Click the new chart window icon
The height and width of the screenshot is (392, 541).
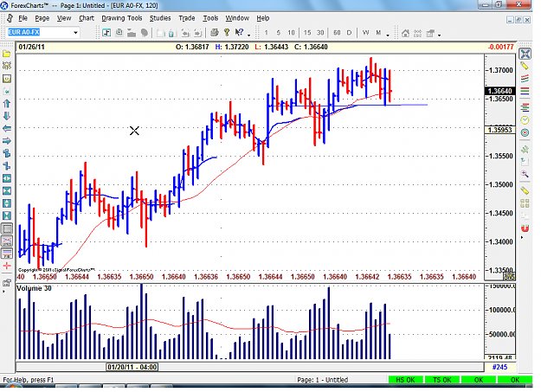pos(106,33)
